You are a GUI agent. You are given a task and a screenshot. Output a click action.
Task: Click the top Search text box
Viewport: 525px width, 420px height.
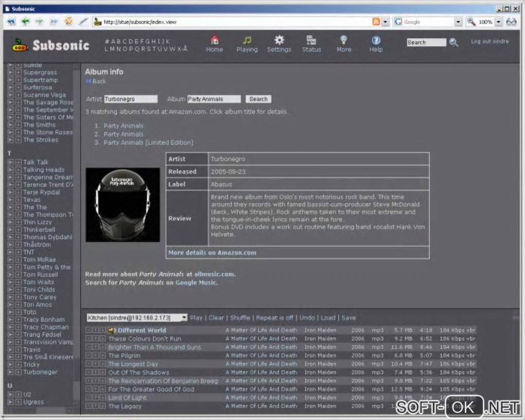coord(426,43)
